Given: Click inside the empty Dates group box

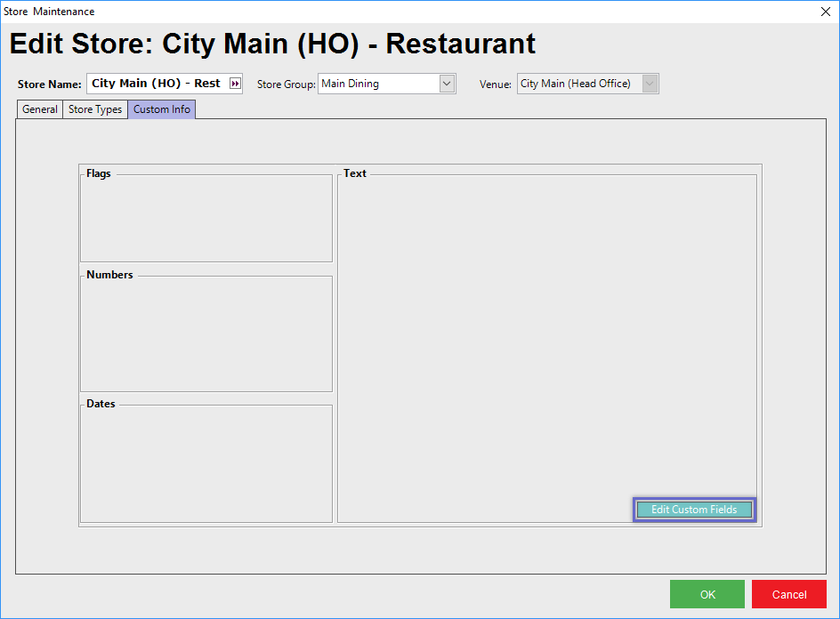Looking at the screenshot, I should (206, 463).
